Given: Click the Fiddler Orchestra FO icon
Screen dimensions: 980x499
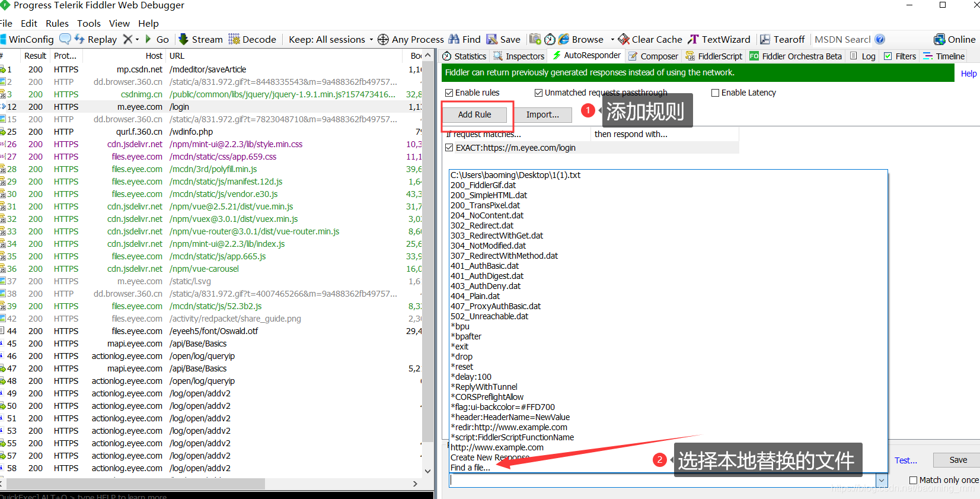Looking at the screenshot, I should tap(754, 56).
